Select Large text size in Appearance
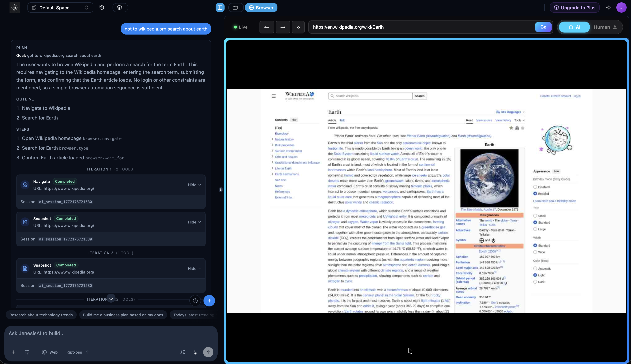Screen dimensions: 631x364 535,229
